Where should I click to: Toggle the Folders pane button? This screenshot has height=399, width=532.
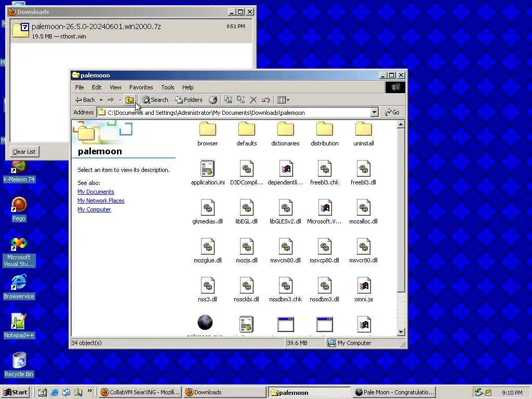click(189, 100)
